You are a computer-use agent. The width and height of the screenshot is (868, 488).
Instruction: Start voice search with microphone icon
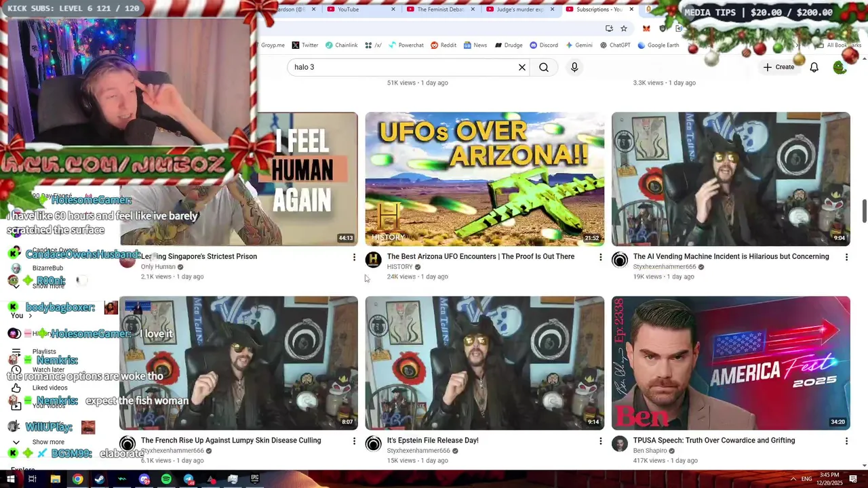574,67
